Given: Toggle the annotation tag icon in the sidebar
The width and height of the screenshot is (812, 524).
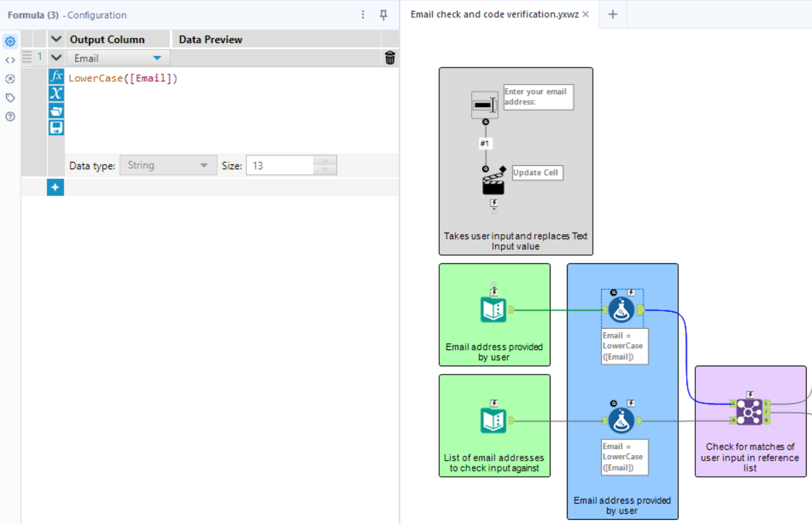Looking at the screenshot, I should click(10, 98).
